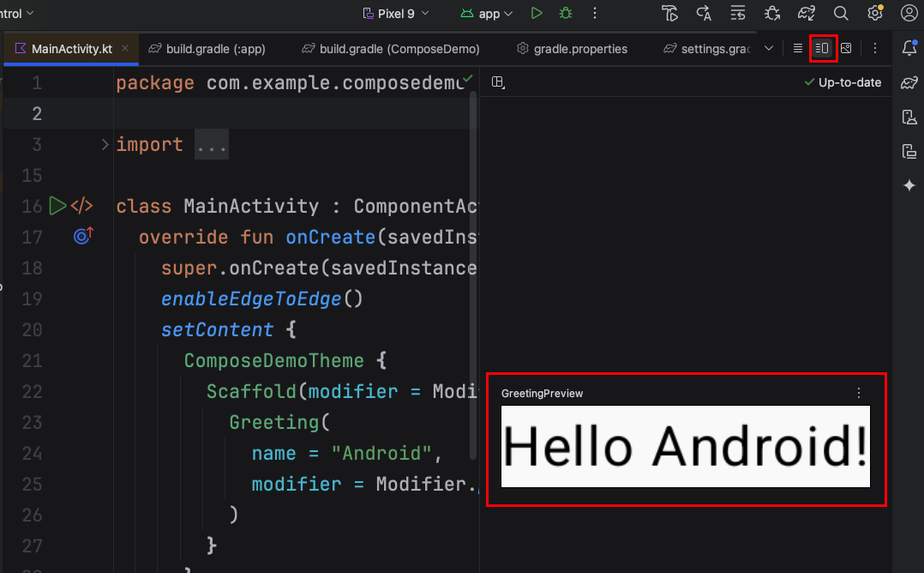Image resolution: width=924 pixels, height=573 pixels.
Task: Expand the folded import block
Action: (105, 144)
